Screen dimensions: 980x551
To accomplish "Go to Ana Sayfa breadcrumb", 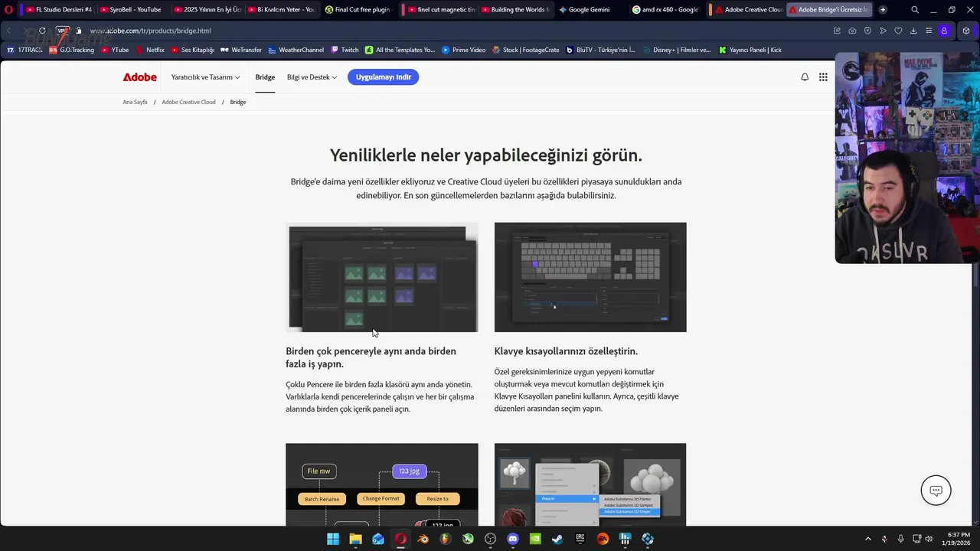I will (135, 102).
